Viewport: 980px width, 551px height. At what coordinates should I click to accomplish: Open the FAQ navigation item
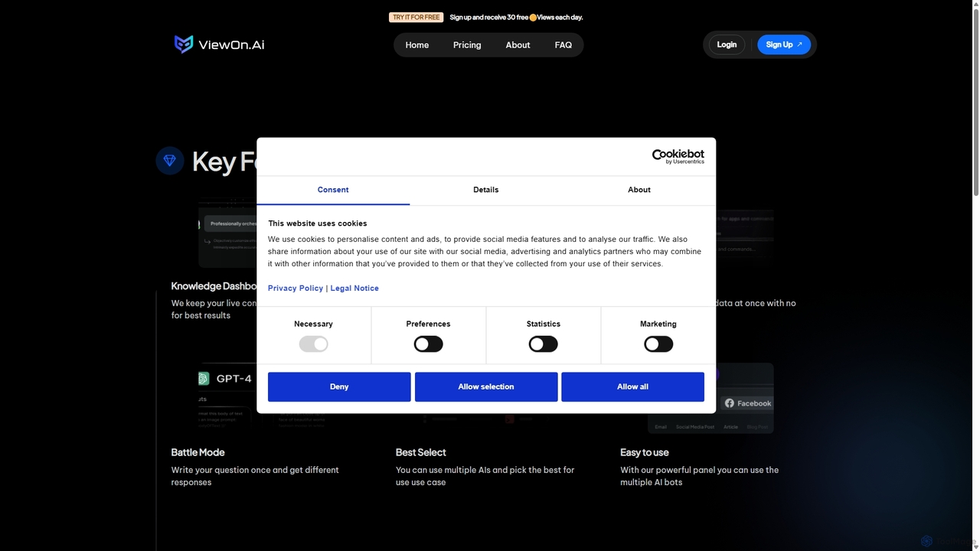(x=563, y=45)
